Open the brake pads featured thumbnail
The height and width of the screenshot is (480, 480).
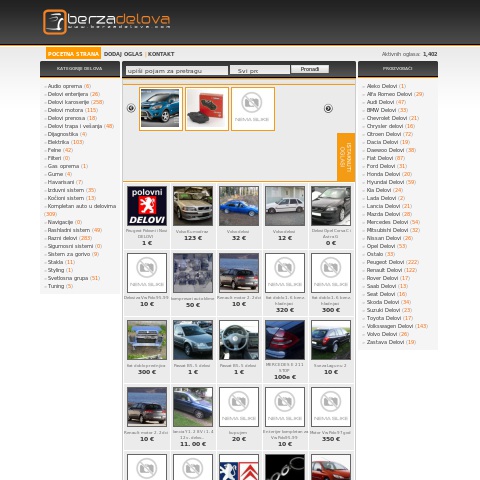coord(207,109)
